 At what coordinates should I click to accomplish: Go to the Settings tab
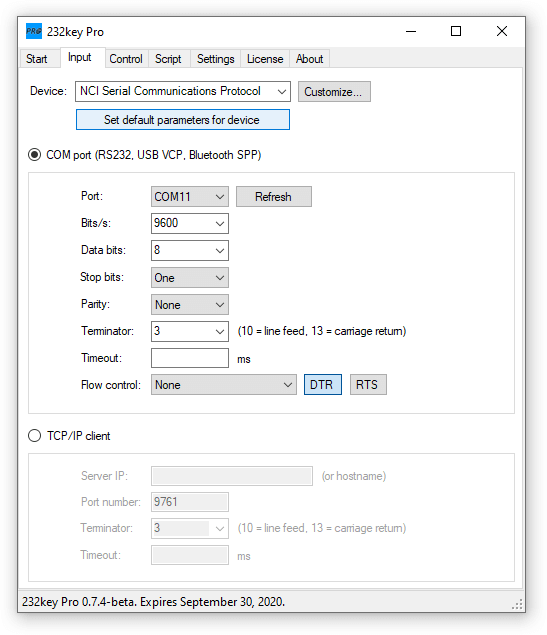point(215,59)
